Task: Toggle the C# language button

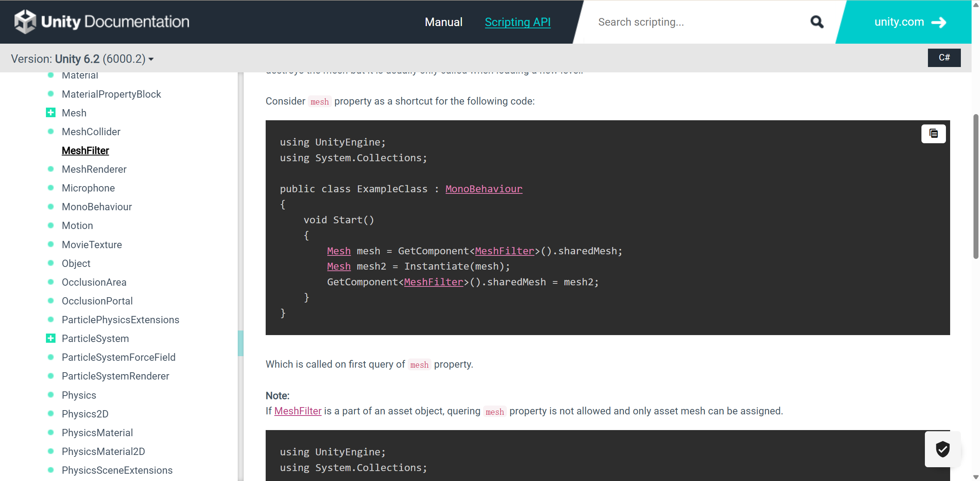Action: [944, 58]
